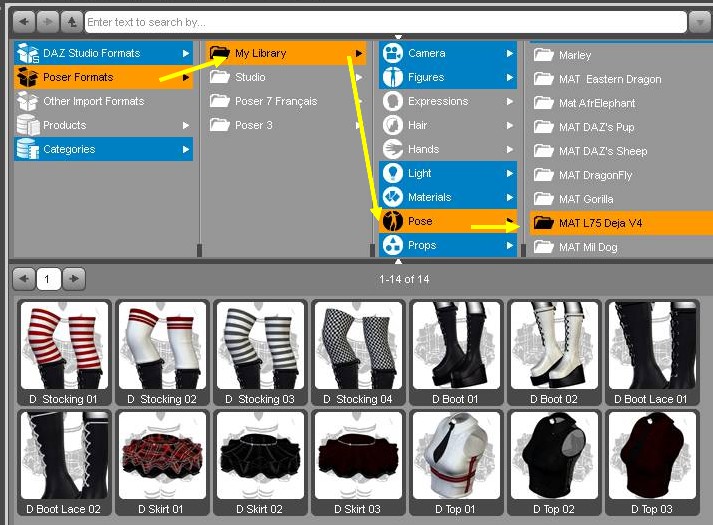Expand the Figures submenu arrow
The height and width of the screenshot is (525, 713).
click(x=510, y=77)
